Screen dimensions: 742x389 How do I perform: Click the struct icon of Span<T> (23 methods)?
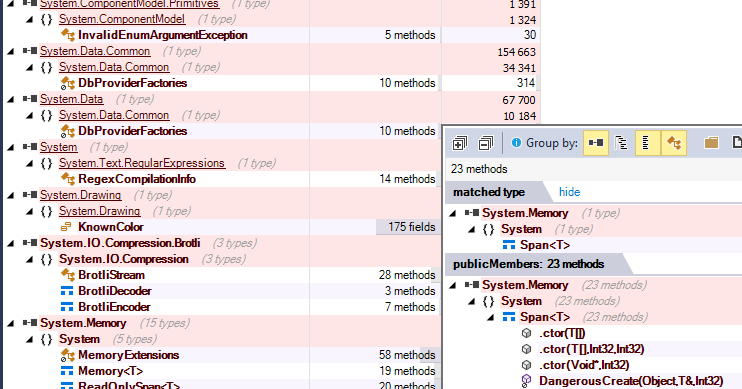tap(509, 317)
